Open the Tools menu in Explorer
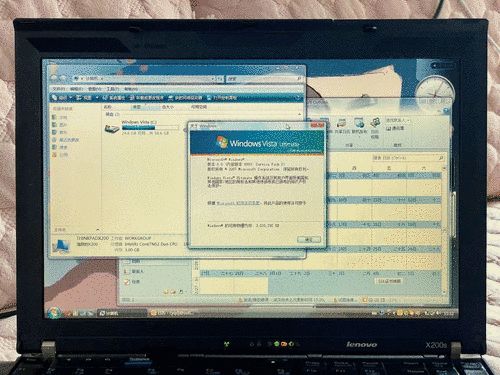 tap(113, 89)
